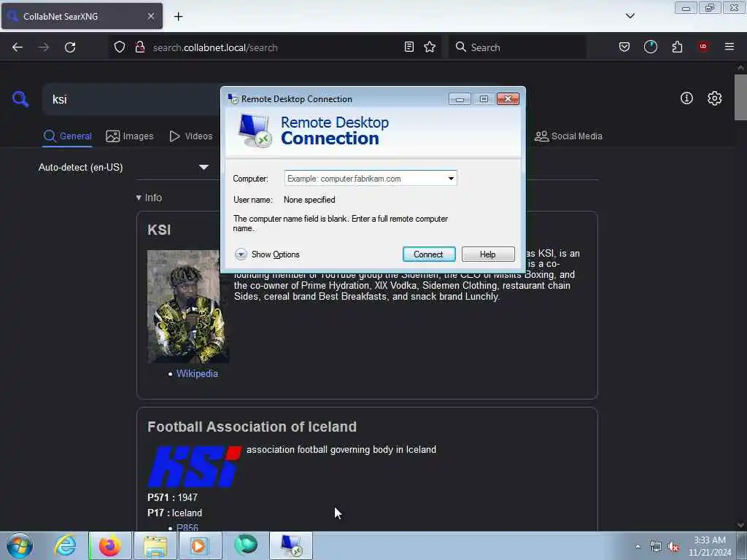Switch to General search tab
The image size is (747, 560).
tap(68, 136)
